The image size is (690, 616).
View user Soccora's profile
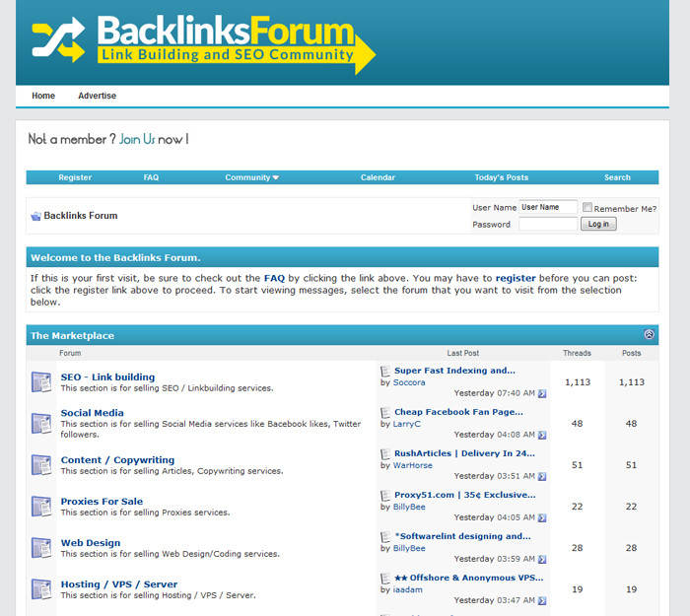[x=409, y=382]
